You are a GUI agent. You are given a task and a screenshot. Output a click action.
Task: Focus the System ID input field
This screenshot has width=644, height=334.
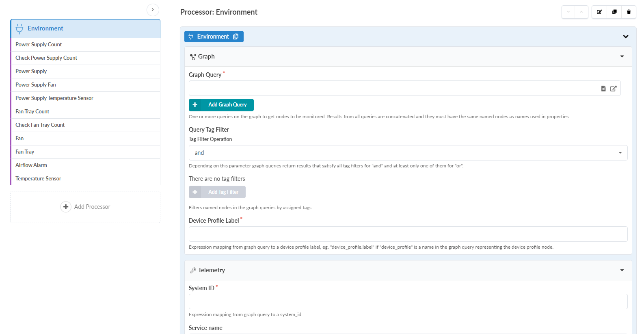click(408, 301)
